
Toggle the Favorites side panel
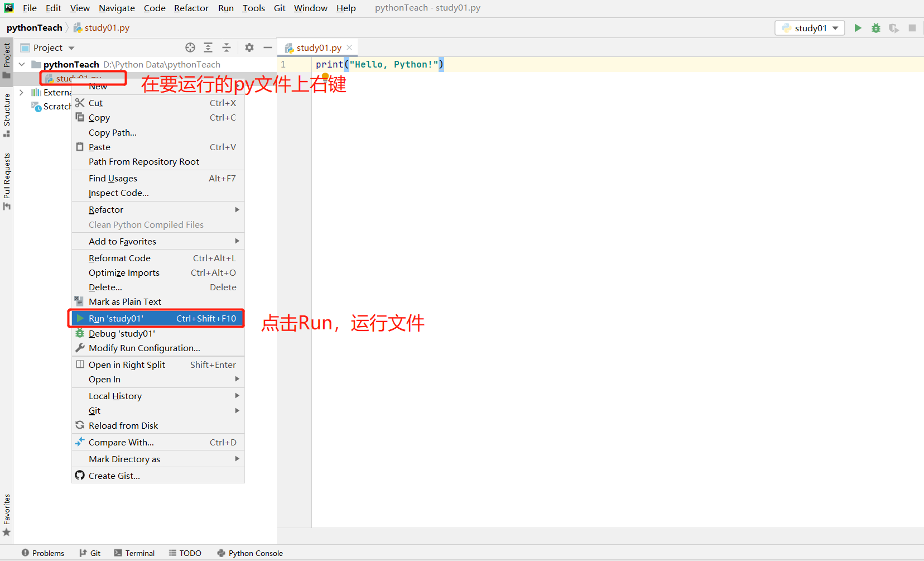[x=7, y=515]
